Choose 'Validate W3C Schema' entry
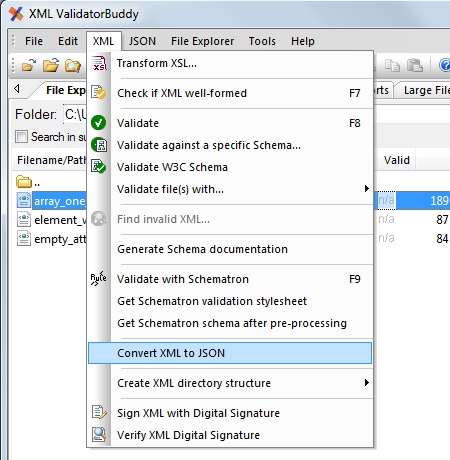The height and width of the screenshot is (460, 450). pos(230,167)
